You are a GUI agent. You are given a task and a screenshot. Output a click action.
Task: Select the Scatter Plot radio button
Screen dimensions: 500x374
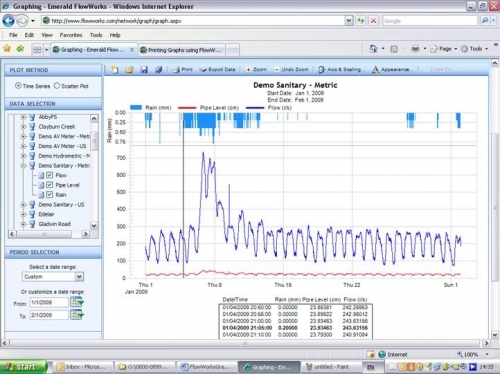point(57,86)
